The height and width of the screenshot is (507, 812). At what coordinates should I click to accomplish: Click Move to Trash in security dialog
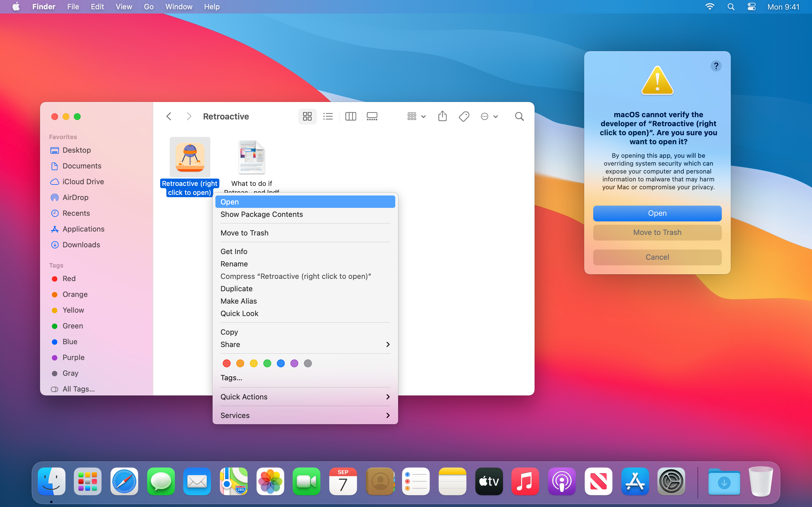[658, 232]
